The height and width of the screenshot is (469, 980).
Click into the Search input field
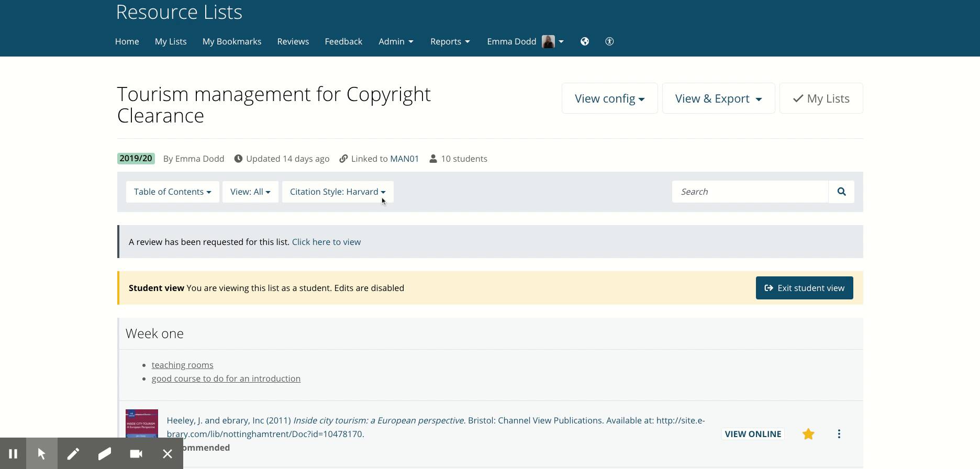tap(750, 192)
